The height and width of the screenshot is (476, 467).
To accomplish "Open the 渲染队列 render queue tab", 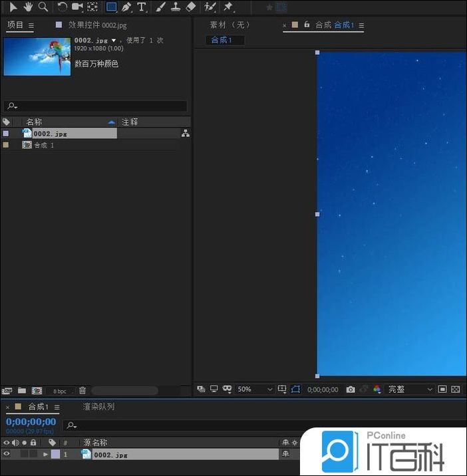I will 98,406.
